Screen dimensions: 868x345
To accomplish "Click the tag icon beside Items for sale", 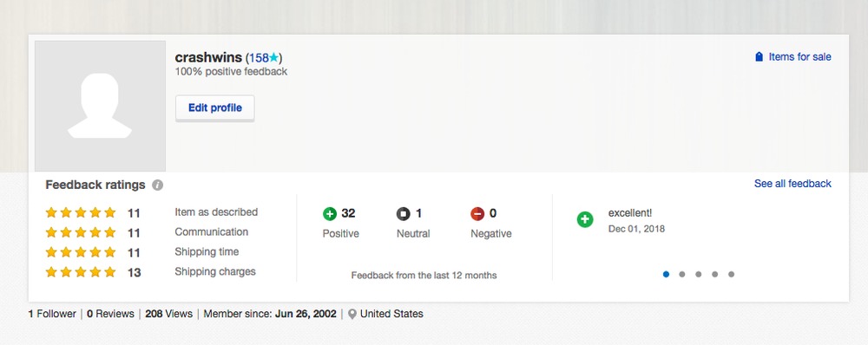I will point(759,57).
